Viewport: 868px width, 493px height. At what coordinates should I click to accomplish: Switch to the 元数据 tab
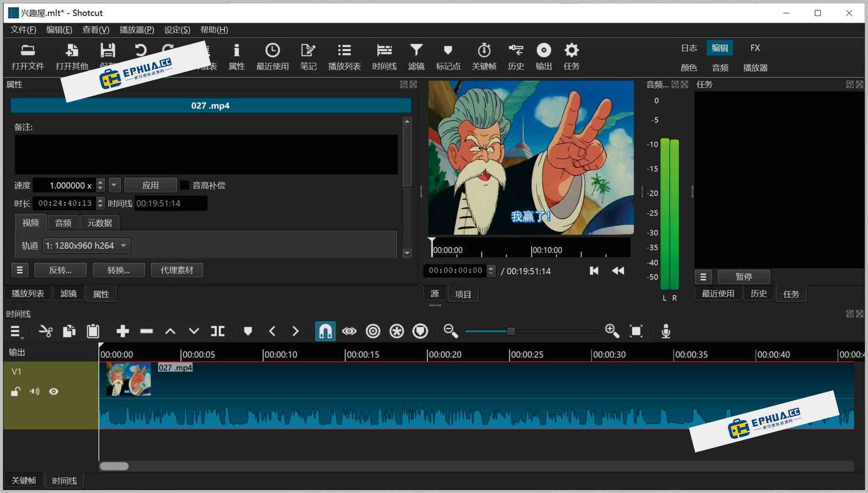[99, 223]
